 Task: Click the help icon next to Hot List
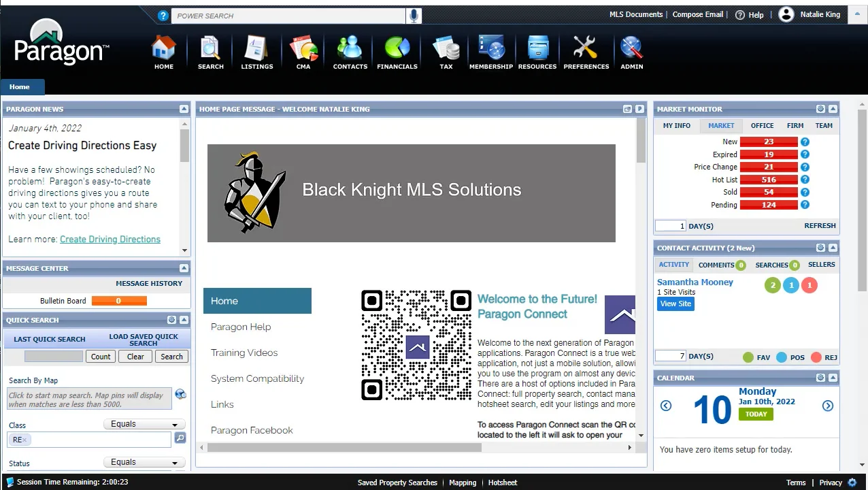point(805,180)
